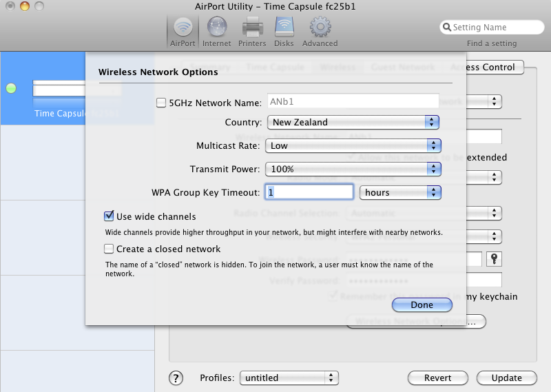Enable the 5GHz Network Name checkbox
551x392 pixels.
161,103
